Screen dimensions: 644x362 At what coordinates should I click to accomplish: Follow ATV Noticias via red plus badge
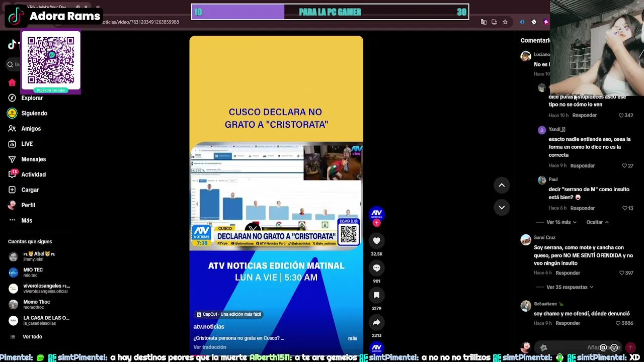tap(376, 223)
